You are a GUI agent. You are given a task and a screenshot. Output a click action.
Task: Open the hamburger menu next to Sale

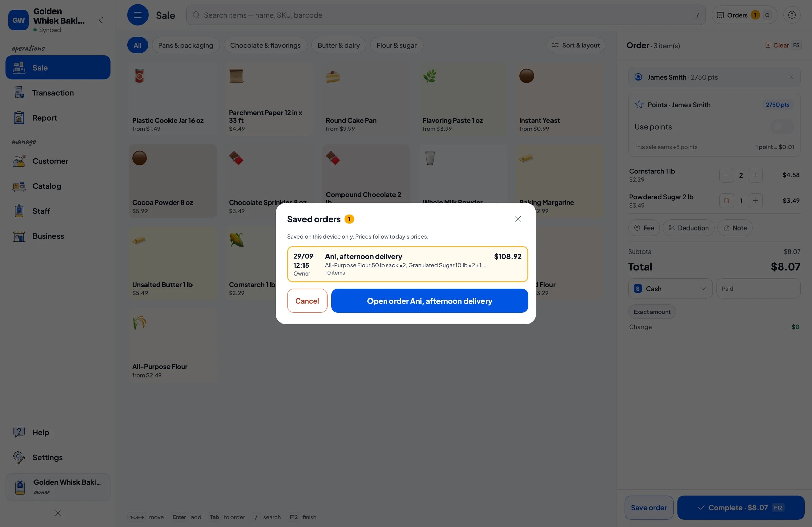(137, 15)
